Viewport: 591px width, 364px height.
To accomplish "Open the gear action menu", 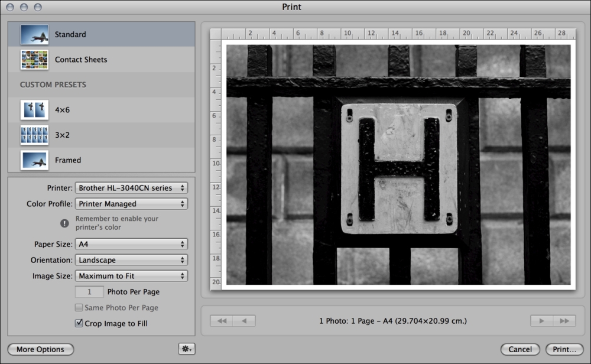I will (x=187, y=349).
